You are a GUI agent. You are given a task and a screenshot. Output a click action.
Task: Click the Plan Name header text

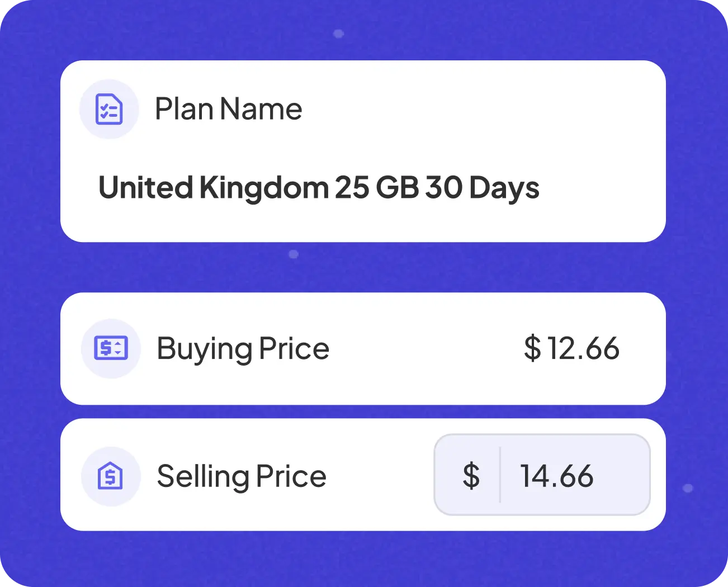click(x=229, y=109)
